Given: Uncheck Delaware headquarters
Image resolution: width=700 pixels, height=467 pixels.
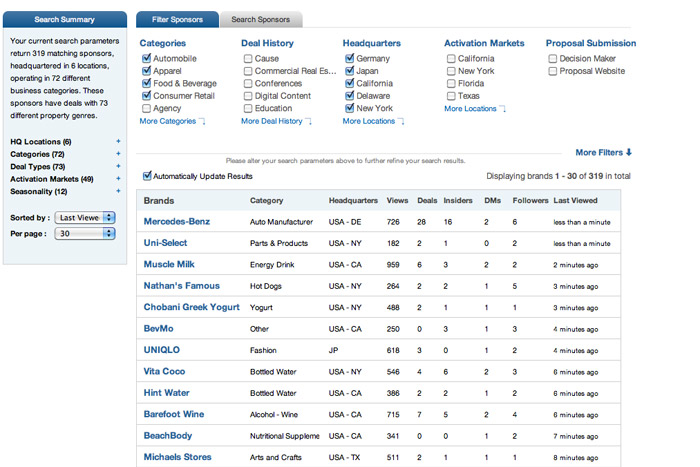Looking at the screenshot, I should [350, 96].
